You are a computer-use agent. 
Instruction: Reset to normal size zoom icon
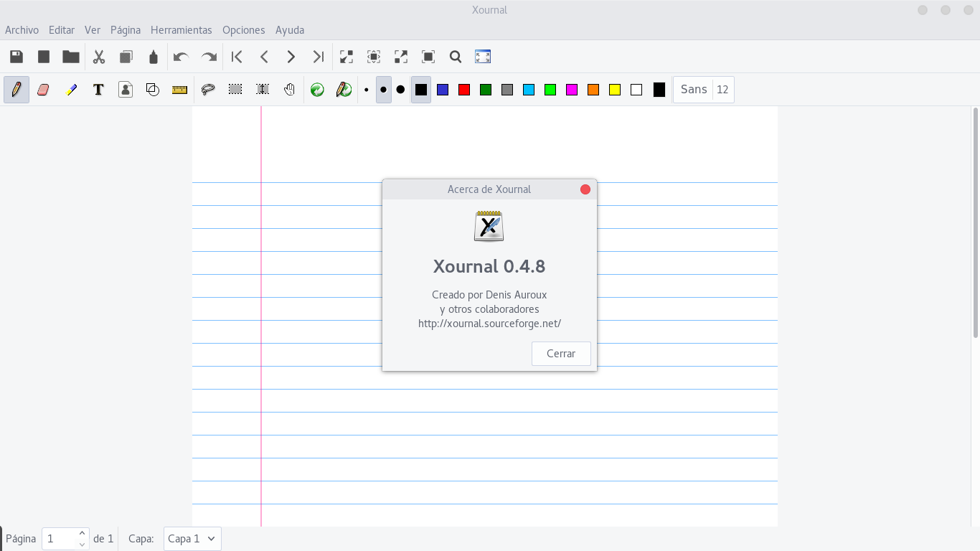(x=428, y=57)
